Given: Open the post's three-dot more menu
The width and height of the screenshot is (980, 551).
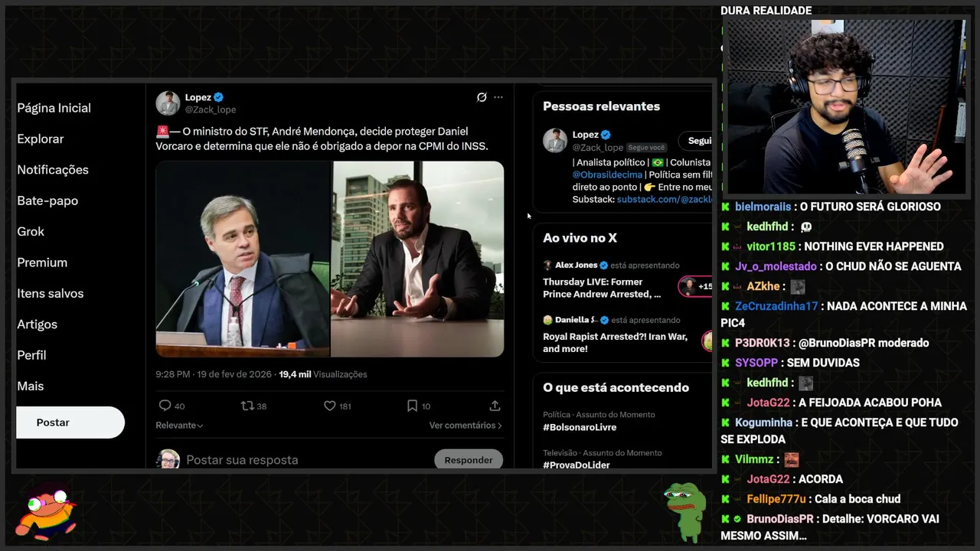Looking at the screenshot, I should click(x=498, y=97).
